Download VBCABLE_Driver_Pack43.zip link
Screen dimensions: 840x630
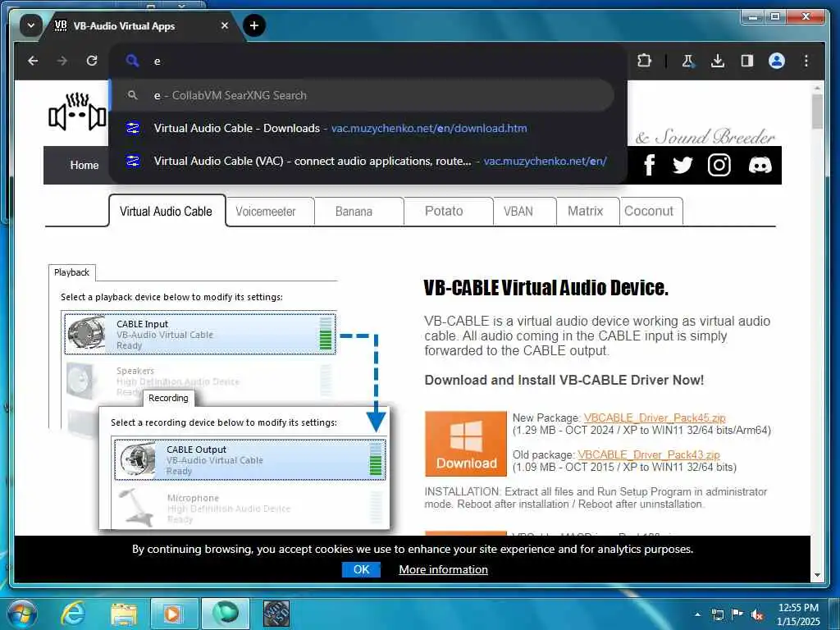click(x=648, y=454)
